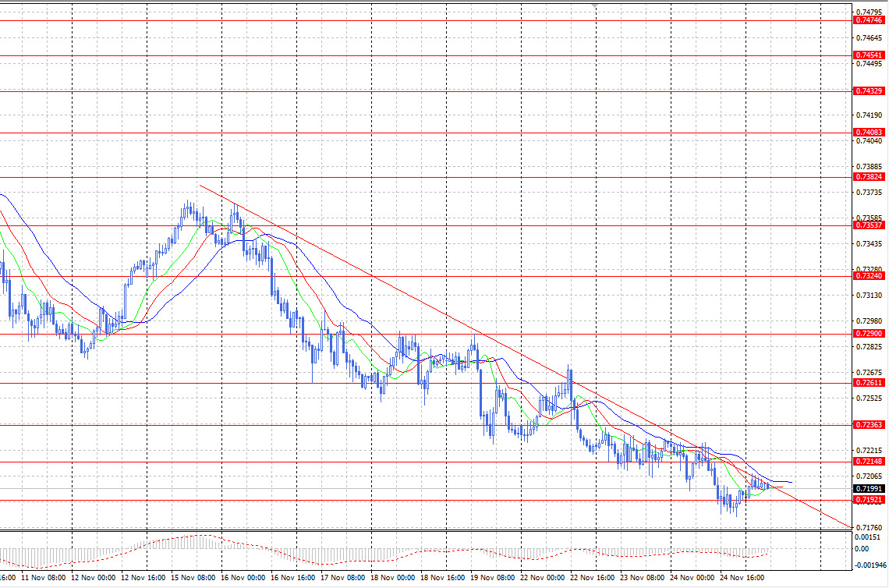This screenshot has width=889, height=588.
Task: Select the horizontal line at level 0.72900
Action: 425,334
